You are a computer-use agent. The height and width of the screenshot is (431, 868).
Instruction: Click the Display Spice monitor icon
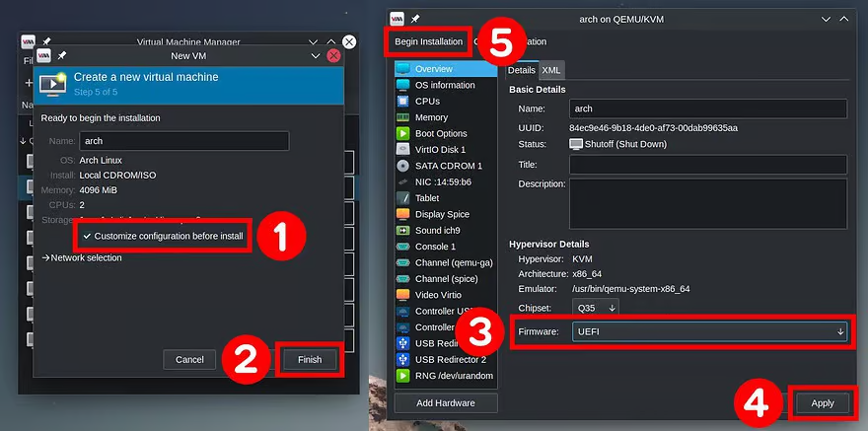click(403, 214)
